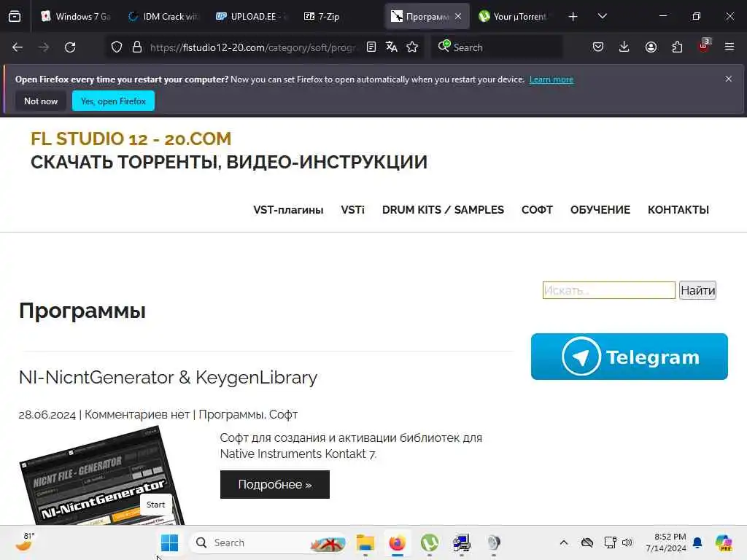Image resolution: width=747 pixels, height=560 pixels.
Task: Focus the Firefox toolbar Search box
Action: pyautogui.click(x=497, y=47)
